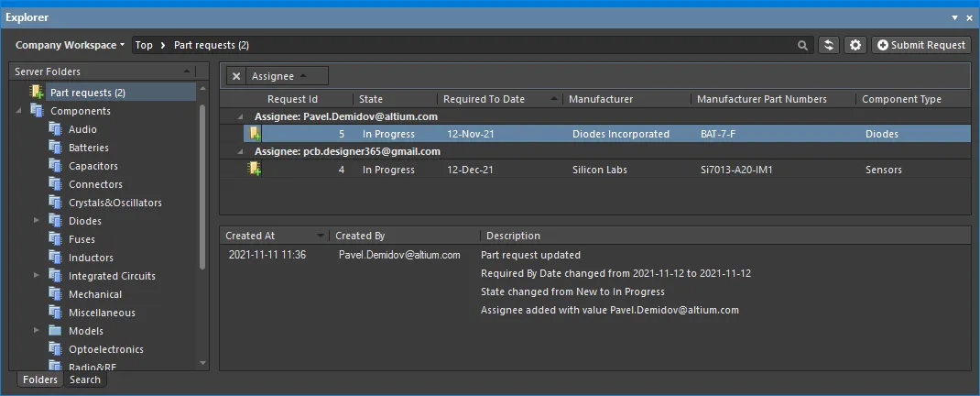
Task: Expand the Integrated Circuits folder
Action: [37, 276]
